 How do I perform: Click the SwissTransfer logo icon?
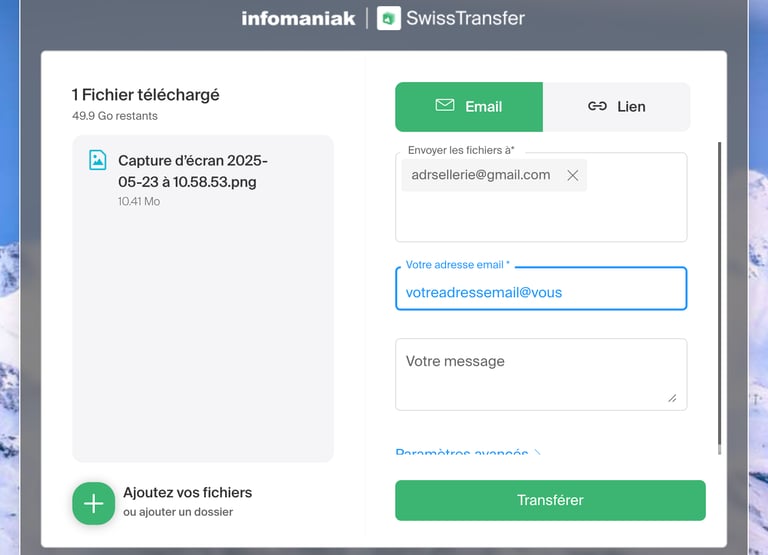click(x=389, y=18)
